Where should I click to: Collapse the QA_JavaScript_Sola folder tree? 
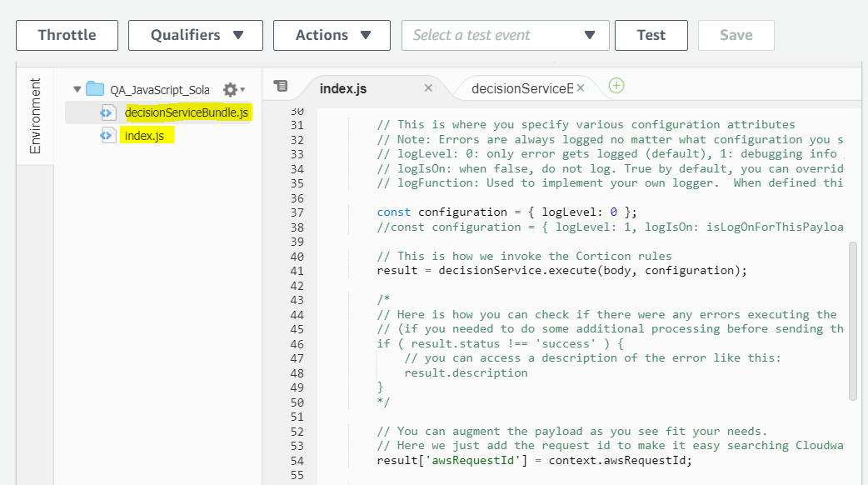click(x=77, y=89)
